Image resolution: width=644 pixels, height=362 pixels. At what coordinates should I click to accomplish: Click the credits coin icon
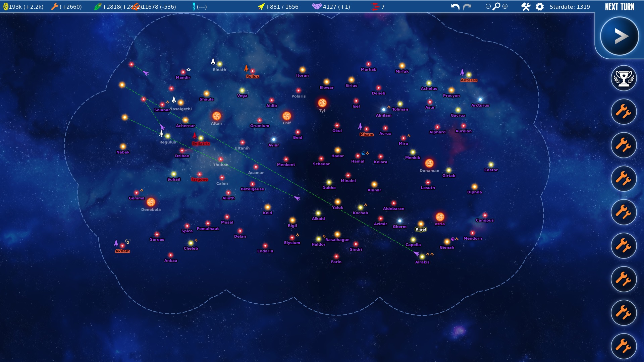tap(6, 7)
